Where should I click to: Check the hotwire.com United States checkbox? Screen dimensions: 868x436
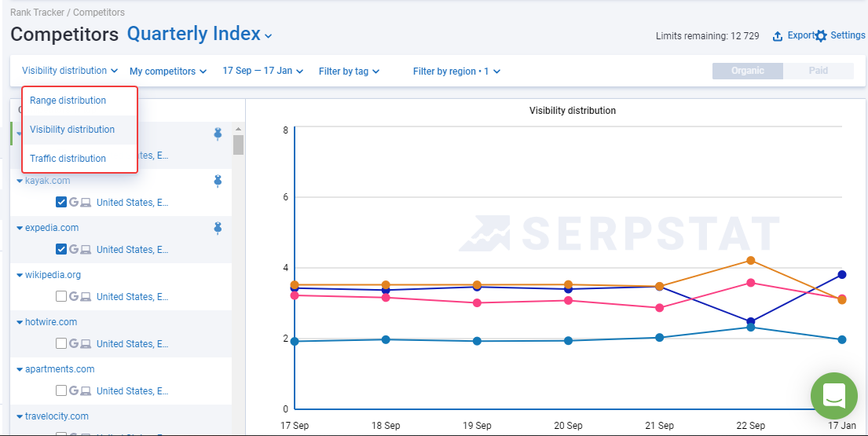[x=61, y=343]
